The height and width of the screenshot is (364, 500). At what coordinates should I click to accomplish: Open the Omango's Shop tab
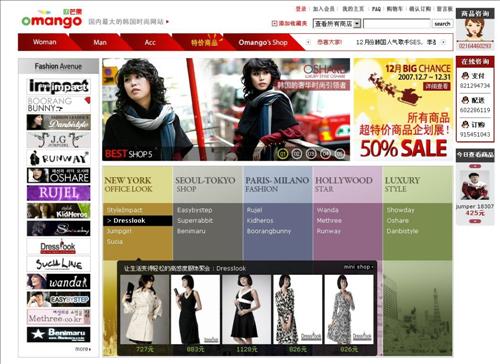click(263, 42)
